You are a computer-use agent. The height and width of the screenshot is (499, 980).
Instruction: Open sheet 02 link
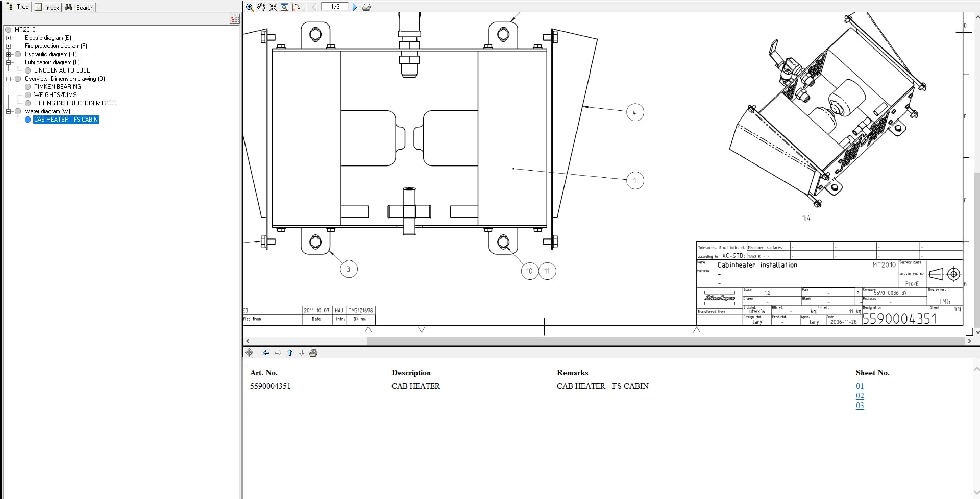coord(860,396)
